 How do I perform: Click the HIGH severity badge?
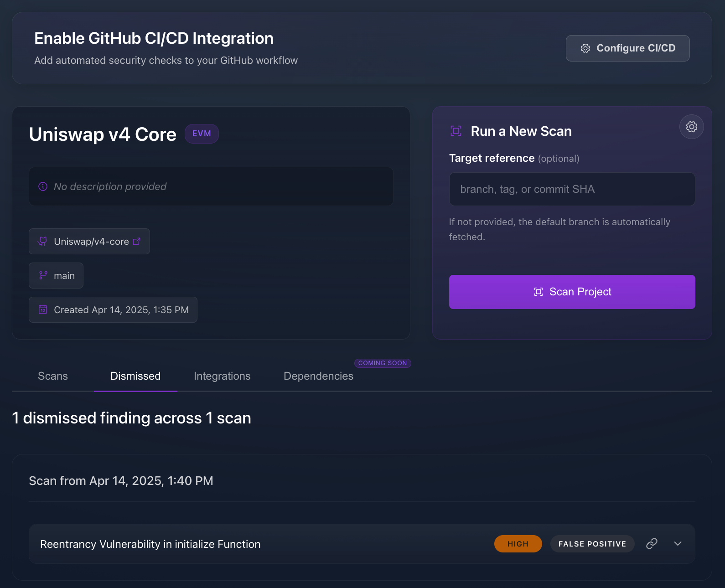(x=518, y=544)
